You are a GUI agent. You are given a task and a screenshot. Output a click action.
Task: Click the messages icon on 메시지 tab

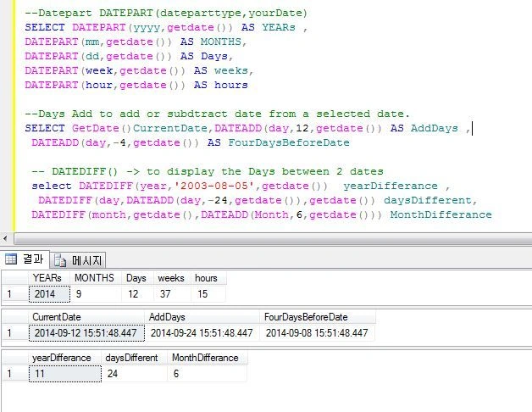60,260
